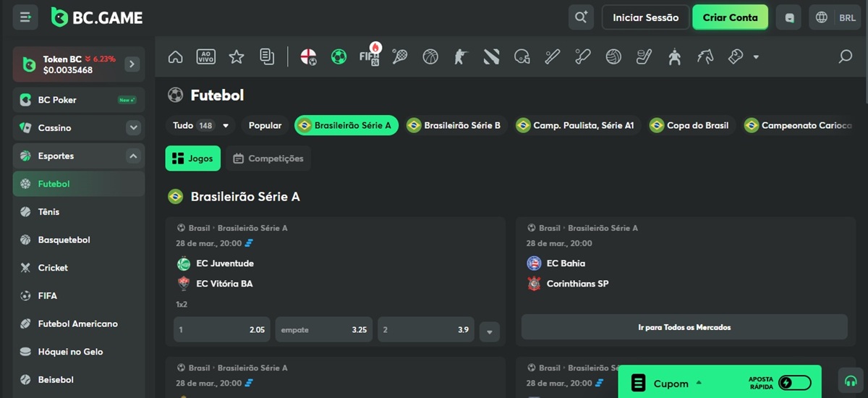Open the EC Juventude team name

(225, 263)
